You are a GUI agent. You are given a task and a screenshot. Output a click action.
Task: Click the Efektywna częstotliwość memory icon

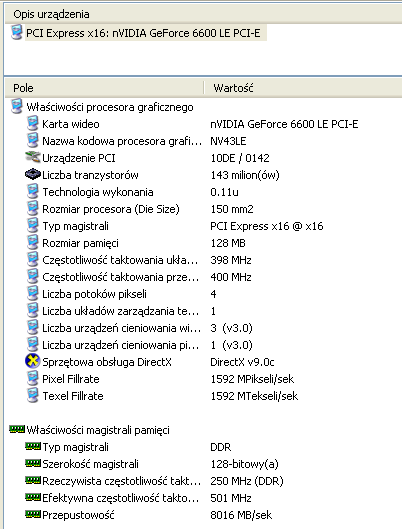click(x=33, y=497)
